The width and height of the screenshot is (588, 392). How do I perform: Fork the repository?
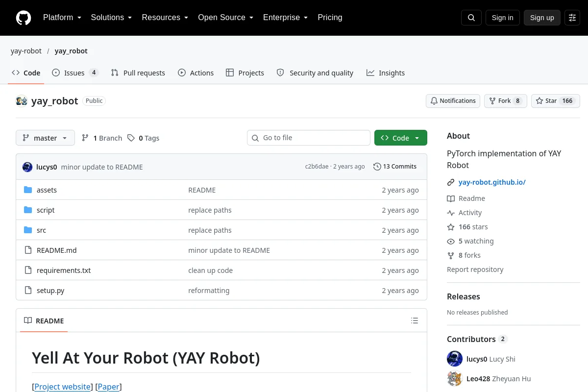pos(506,100)
